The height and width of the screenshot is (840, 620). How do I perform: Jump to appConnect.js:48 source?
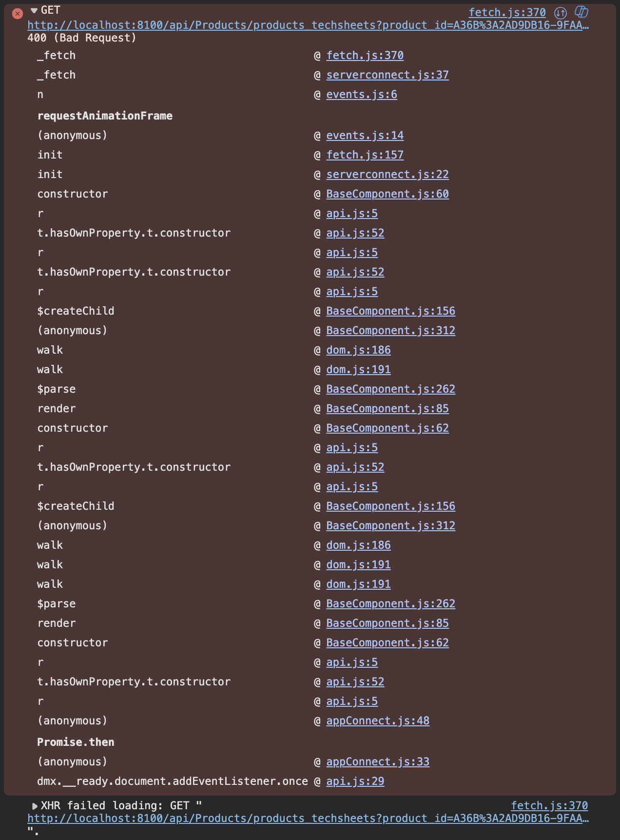pos(378,721)
